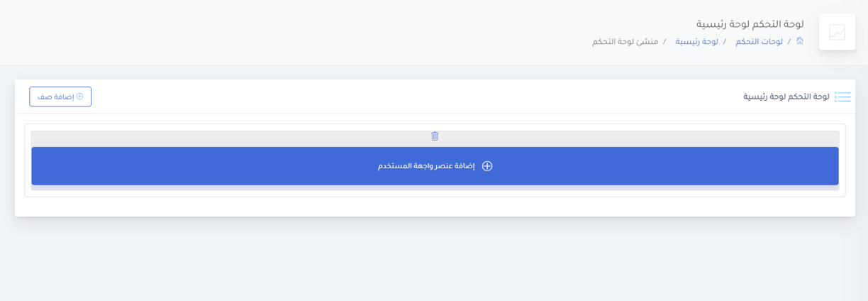
Task: Click the line chart icon tile
Action: 837,32
